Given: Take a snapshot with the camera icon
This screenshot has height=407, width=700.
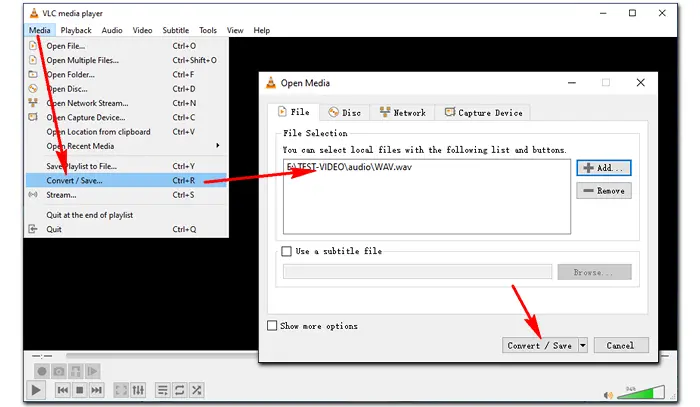Looking at the screenshot, I should (58, 371).
